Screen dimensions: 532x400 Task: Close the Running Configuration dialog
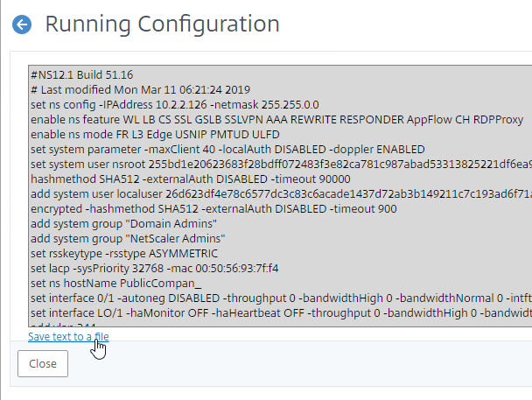43,364
